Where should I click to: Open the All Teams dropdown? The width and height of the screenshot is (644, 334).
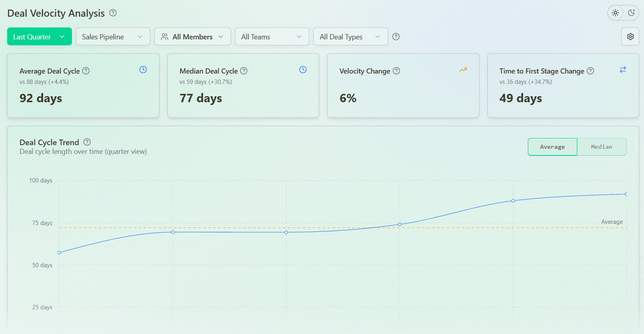point(272,37)
